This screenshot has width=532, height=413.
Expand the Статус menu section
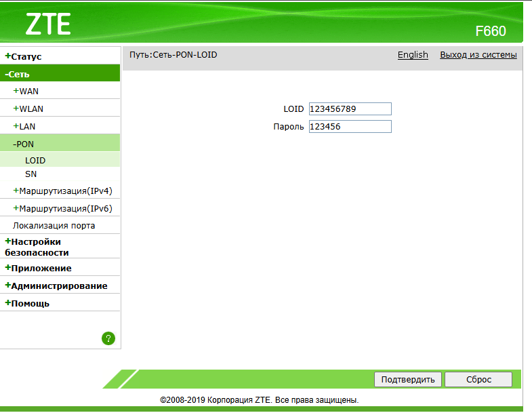click(23, 56)
